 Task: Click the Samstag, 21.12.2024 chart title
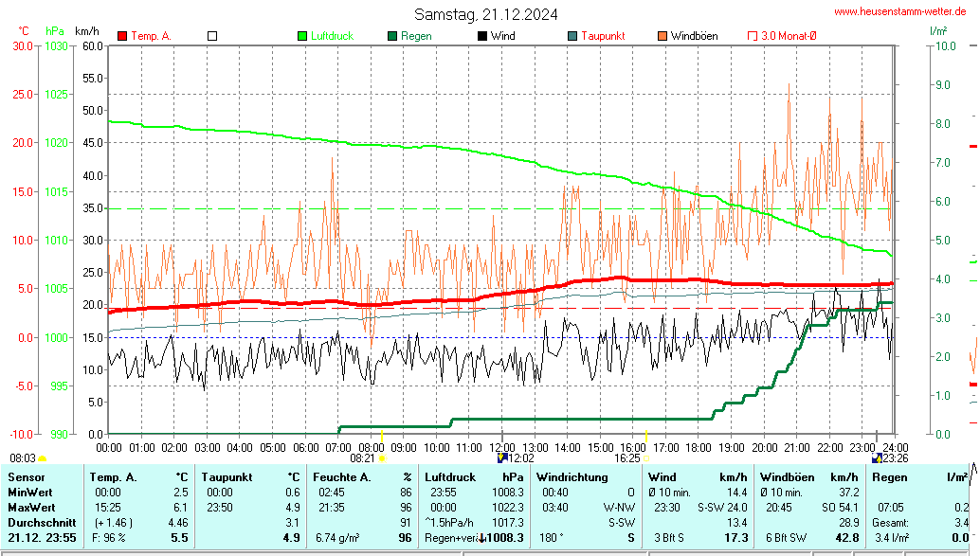485,14
